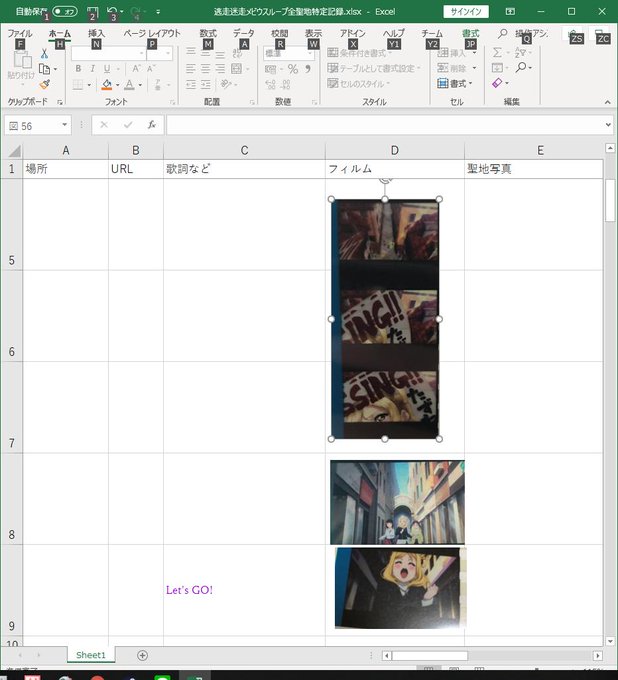The height and width of the screenshot is (680, 618).
Task: Click the Save icon in the title bar
Action: click(x=92, y=12)
